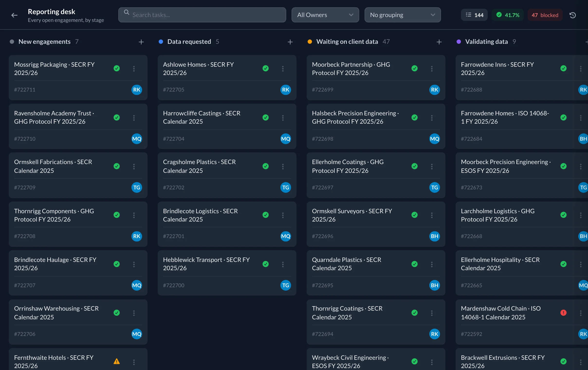Open kebab menu on Hebblewick Transport card
The width and height of the screenshot is (588, 370).
(283, 264)
